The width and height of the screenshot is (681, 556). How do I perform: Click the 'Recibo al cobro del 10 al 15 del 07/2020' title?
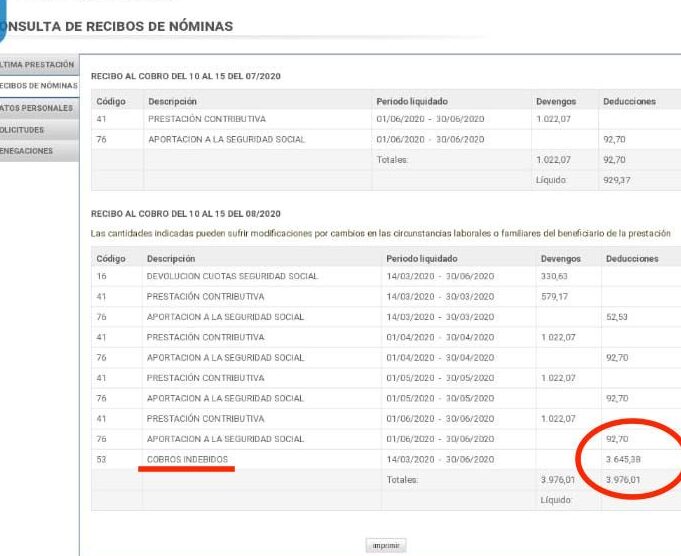(186, 76)
